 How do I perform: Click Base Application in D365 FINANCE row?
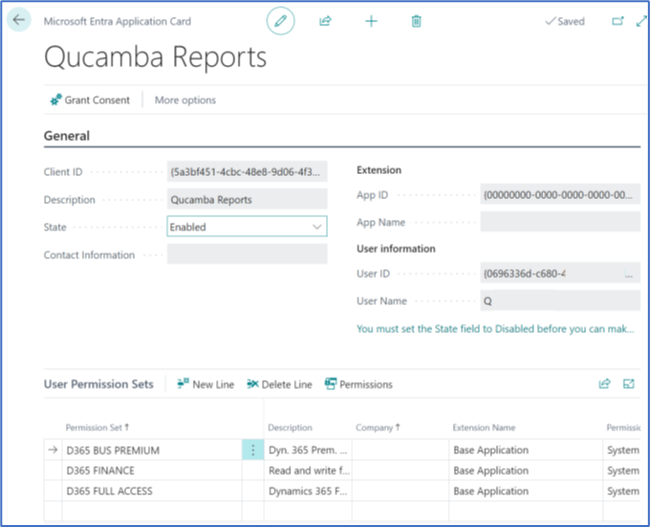(x=526, y=470)
